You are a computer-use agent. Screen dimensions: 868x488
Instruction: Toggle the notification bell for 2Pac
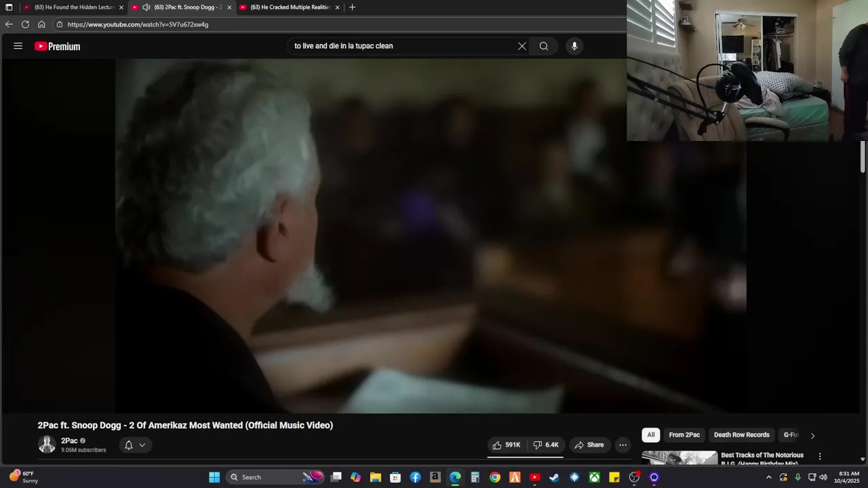tap(129, 445)
